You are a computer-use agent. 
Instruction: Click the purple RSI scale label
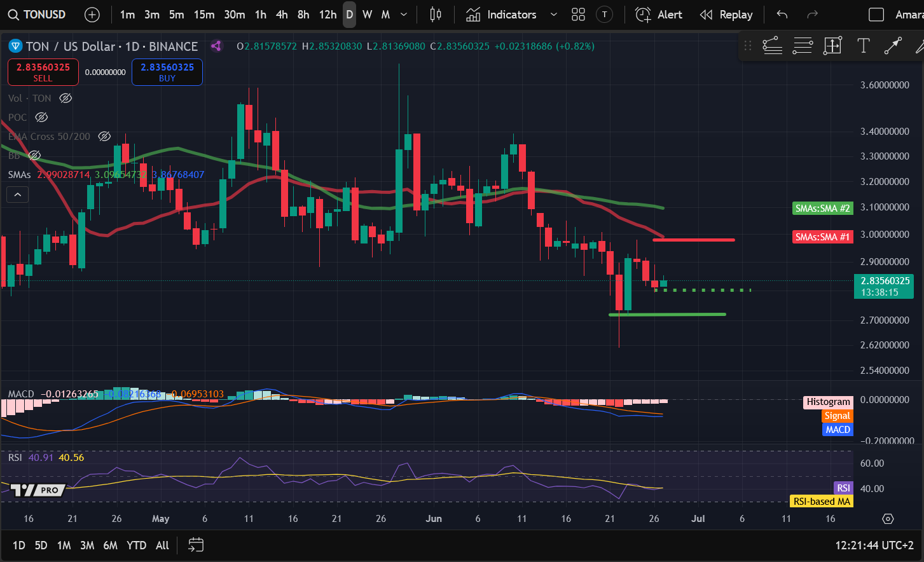(x=843, y=488)
